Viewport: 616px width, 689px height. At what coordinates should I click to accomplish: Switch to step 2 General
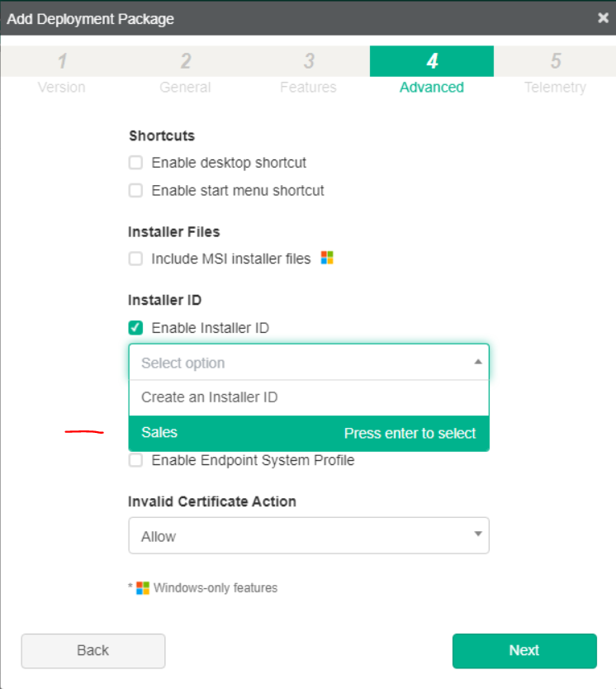pyautogui.click(x=185, y=71)
